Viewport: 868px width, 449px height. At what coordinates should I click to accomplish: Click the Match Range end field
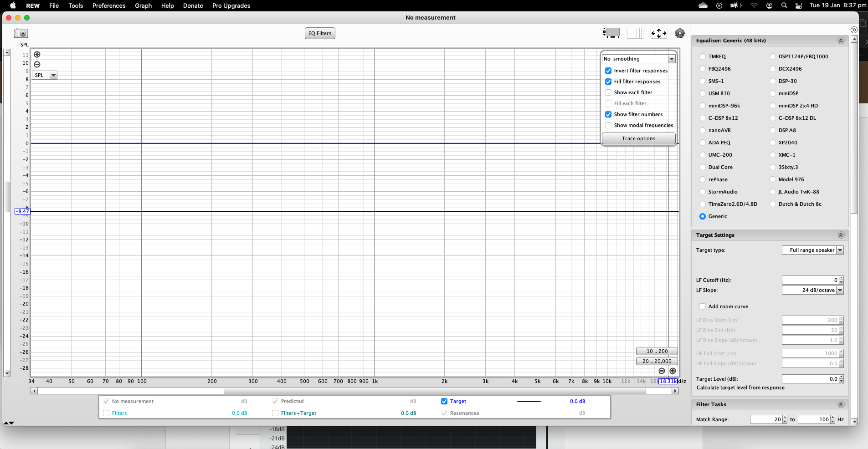click(x=814, y=419)
